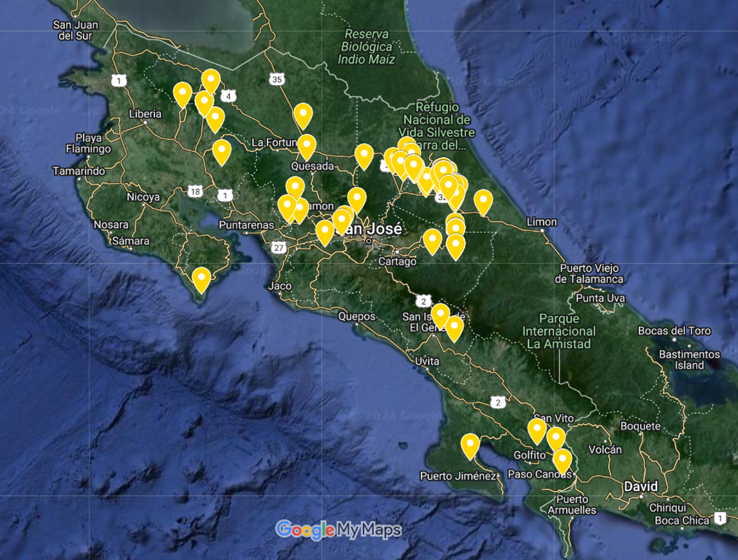The image size is (738, 560).
Task: Select the pin beside the route 4 shield
Action: pos(211,82)
